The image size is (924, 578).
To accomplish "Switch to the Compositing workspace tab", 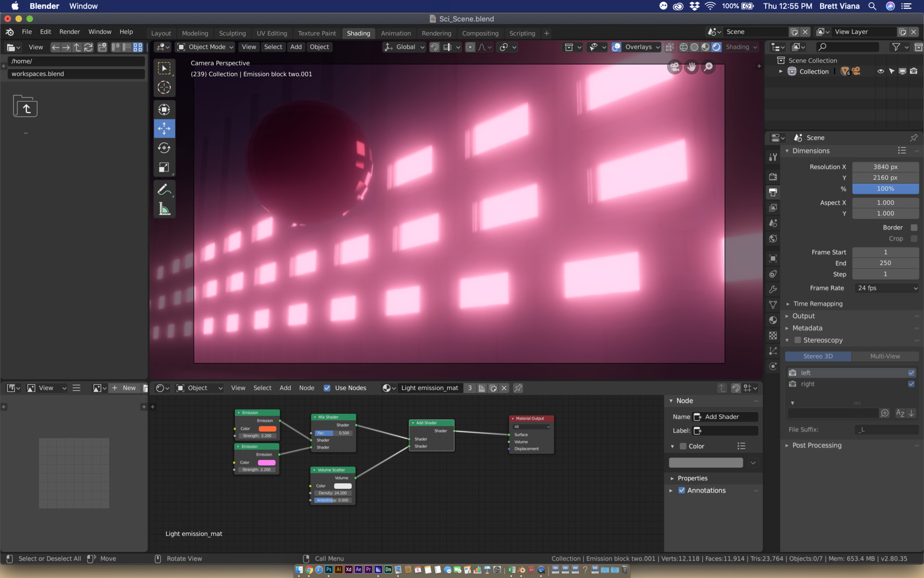I will [480, 33].
